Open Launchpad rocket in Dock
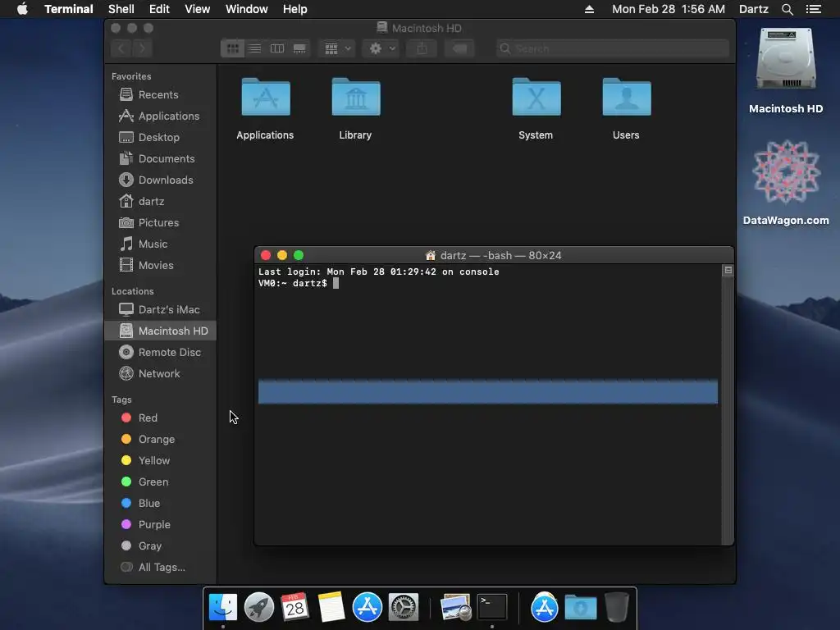 point(258,607)
